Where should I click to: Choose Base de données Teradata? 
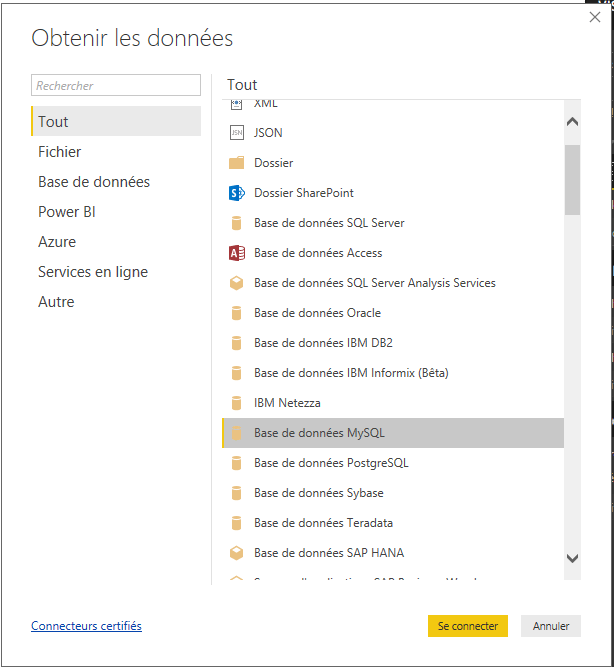click(323, 523)
